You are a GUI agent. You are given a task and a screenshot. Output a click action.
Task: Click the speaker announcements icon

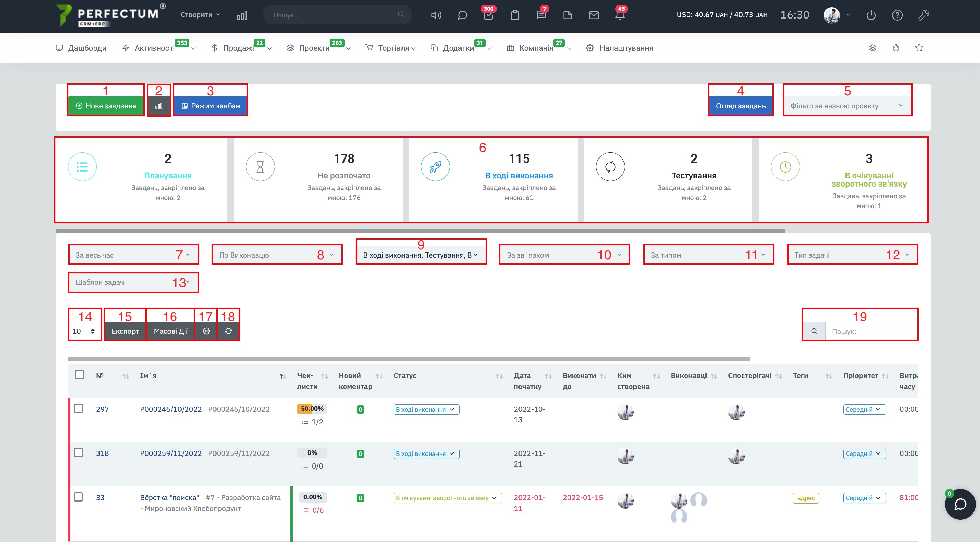(436, 15)
